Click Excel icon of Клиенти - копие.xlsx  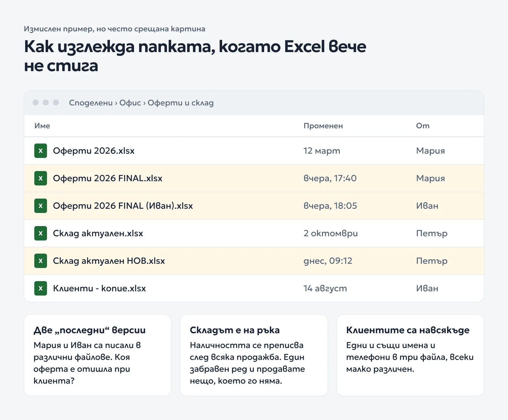tap(41, 288)
